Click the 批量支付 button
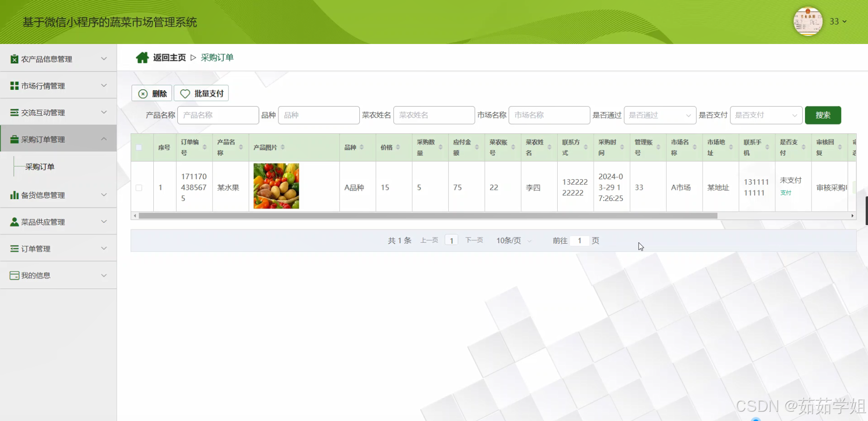This screenshot has height=421, width=868. (201, 94)
